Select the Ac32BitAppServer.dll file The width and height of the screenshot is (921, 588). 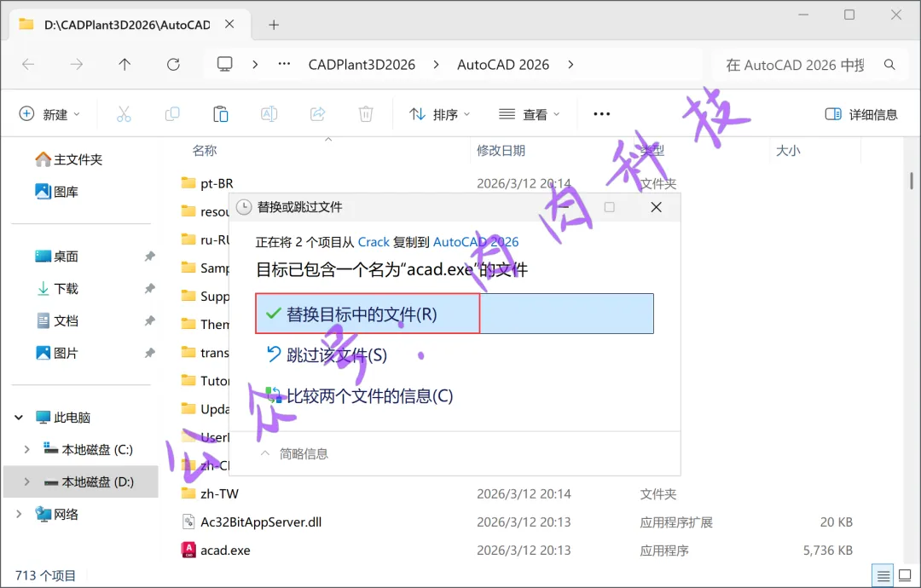(252, 522)
